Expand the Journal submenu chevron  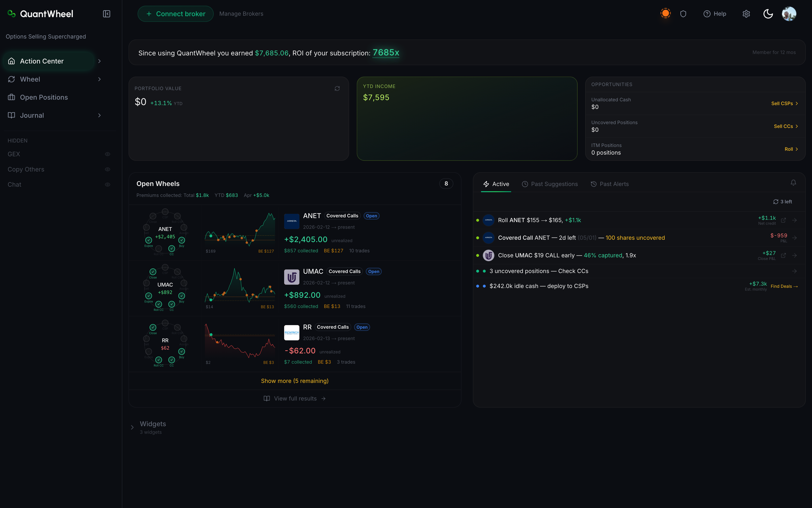point(99,115)
